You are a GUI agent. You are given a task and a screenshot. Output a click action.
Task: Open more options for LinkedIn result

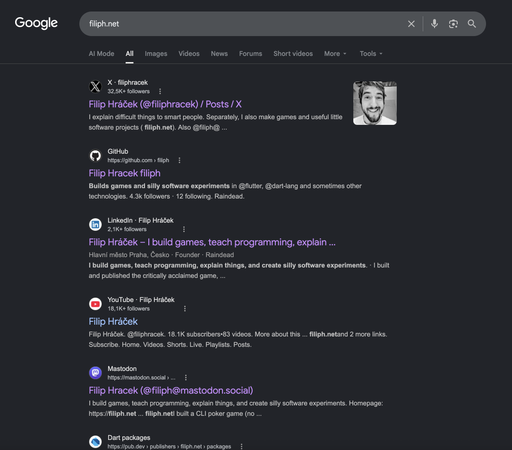[184, 229]
